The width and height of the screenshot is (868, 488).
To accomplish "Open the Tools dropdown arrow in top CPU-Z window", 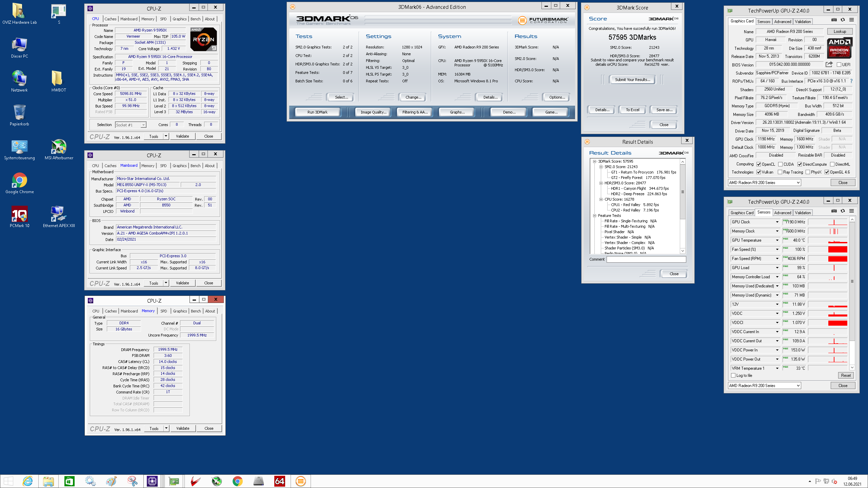I will pos(166,136).
